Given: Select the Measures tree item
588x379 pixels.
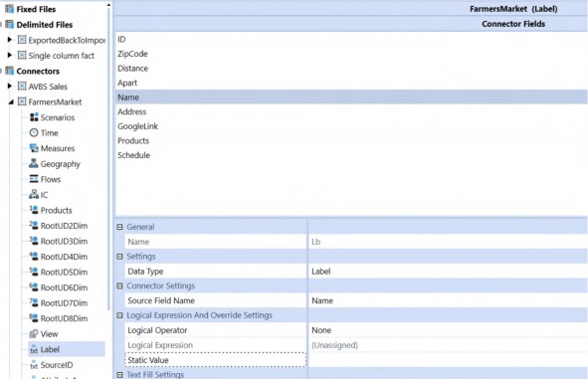Looking at the screenshot, I should (x=58, y=148).
